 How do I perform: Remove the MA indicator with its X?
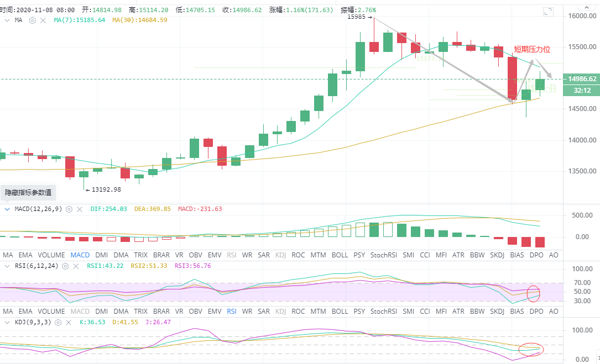(x=43, y=20)
